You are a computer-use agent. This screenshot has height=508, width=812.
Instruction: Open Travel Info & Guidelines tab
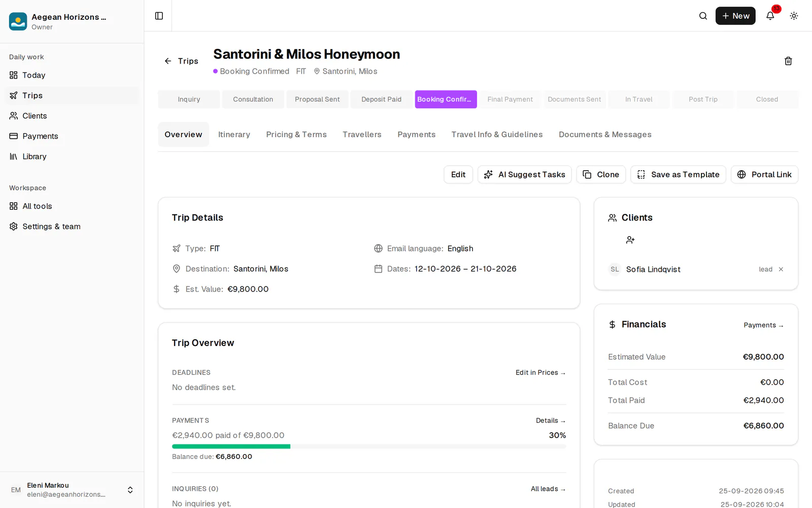[497, 135]
